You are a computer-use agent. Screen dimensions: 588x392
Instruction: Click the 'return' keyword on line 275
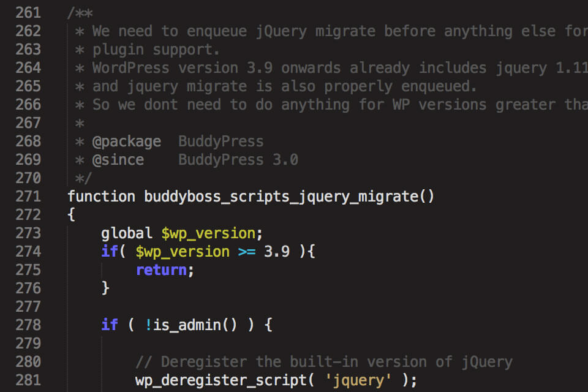pyautogui.click(x=161, y=270)
